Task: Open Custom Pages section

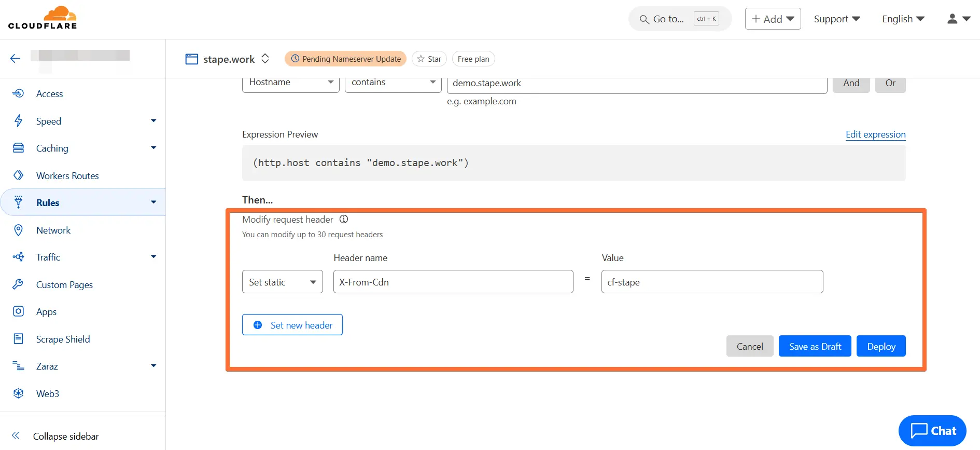Action: click(64, 284)
